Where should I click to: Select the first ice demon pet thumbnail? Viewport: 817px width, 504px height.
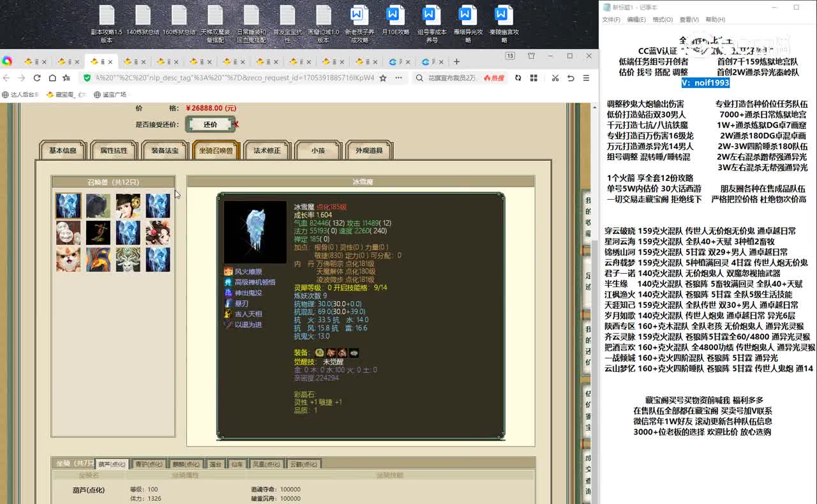[x=68, y=206]
